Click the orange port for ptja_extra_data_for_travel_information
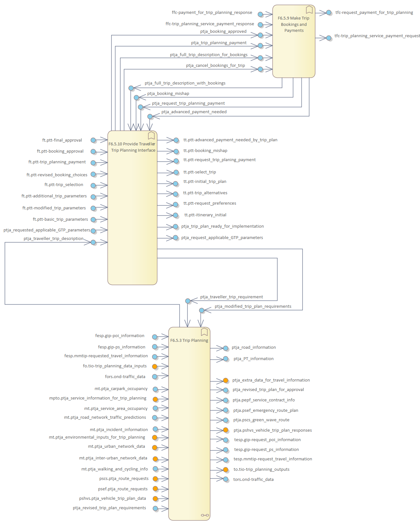This screenshot has height=525, width=420. pos(226,381)
